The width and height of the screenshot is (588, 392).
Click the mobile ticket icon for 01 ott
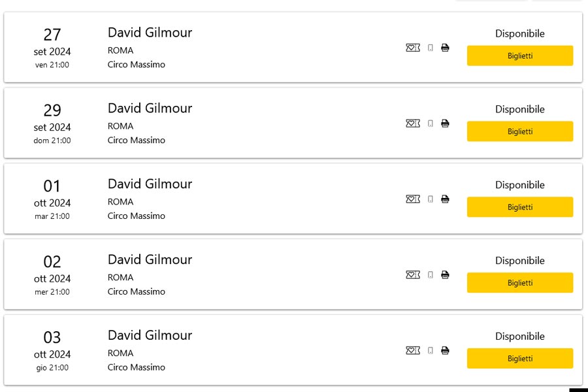click(430, 199)
